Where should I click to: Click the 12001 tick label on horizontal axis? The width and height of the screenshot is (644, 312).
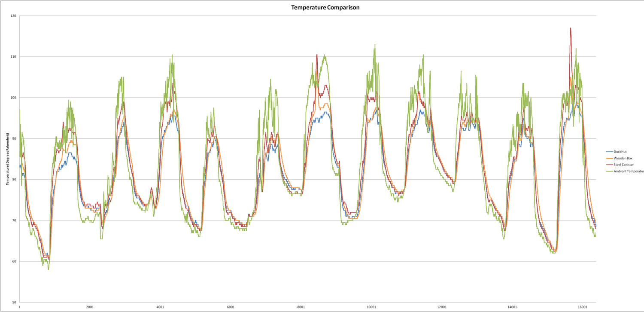pos(442,307)
